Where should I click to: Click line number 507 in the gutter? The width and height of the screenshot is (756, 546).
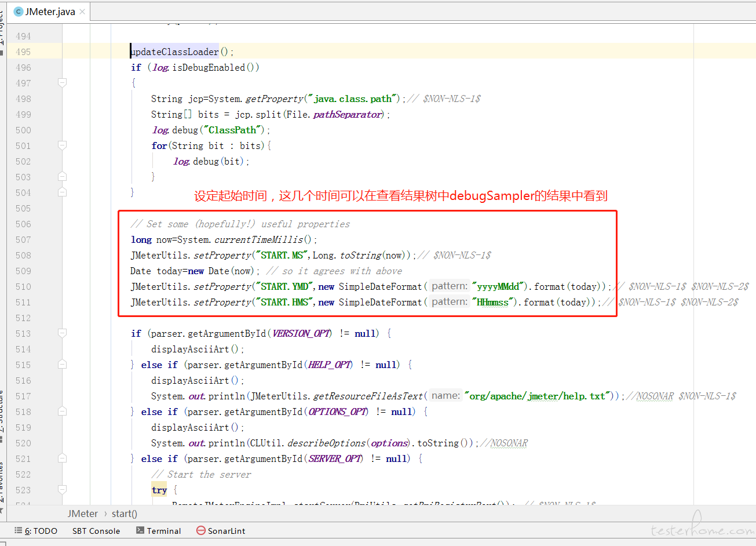point(24,239)
